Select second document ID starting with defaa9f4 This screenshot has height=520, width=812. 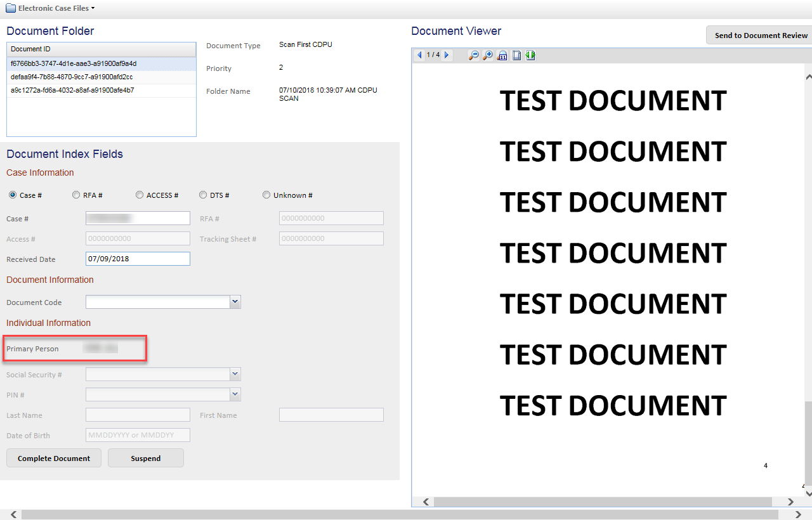tap(72, 77)
